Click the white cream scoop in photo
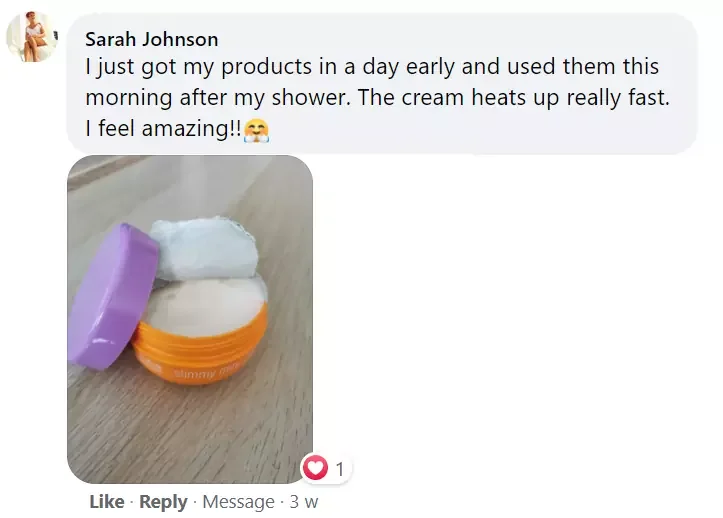 pyautogui.click(x=205, y=248)
